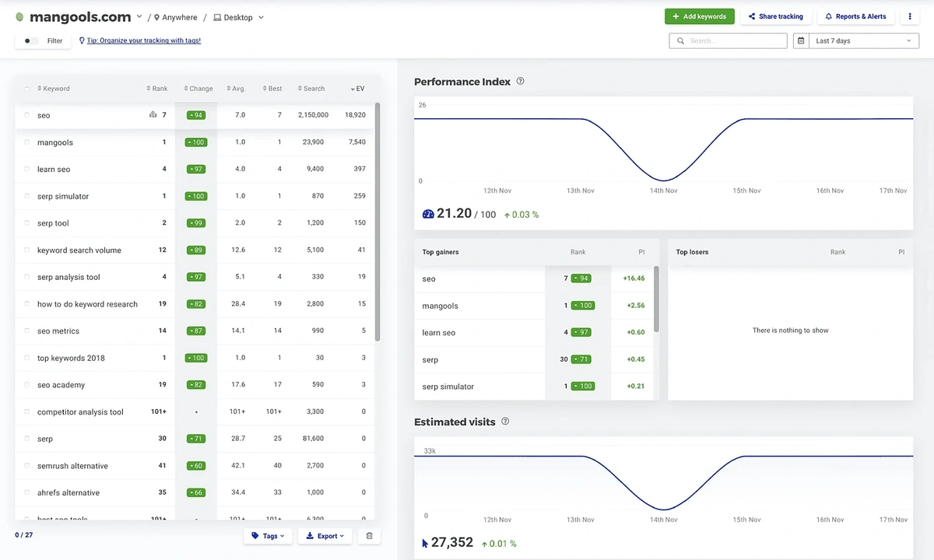Open the Export dropdown button
Viewport: 934px width, 560px height.
pyautogui.click(x=325, y=536)
